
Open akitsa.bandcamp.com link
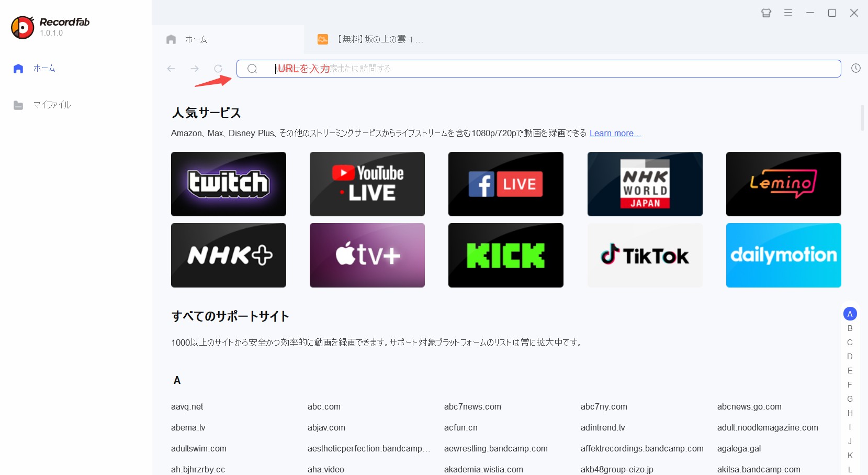759,469
